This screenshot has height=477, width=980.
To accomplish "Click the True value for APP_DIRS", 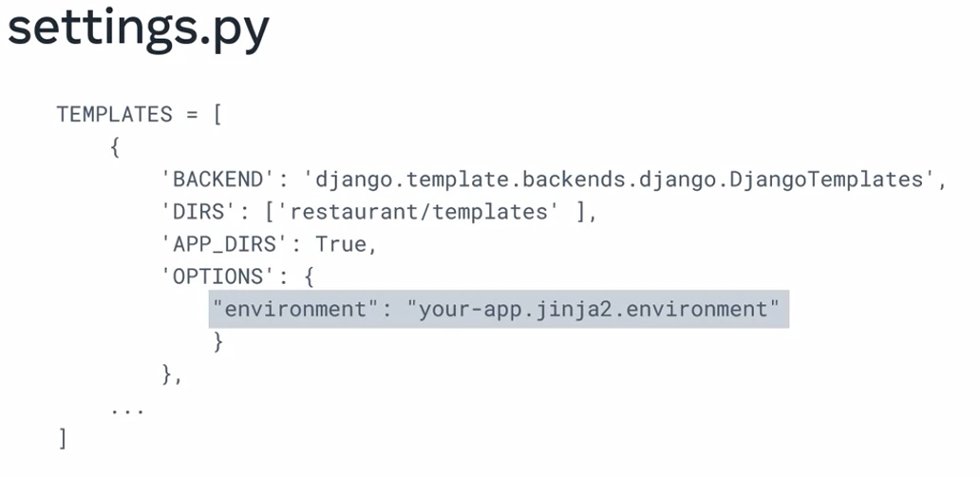I will pos(340,244).
